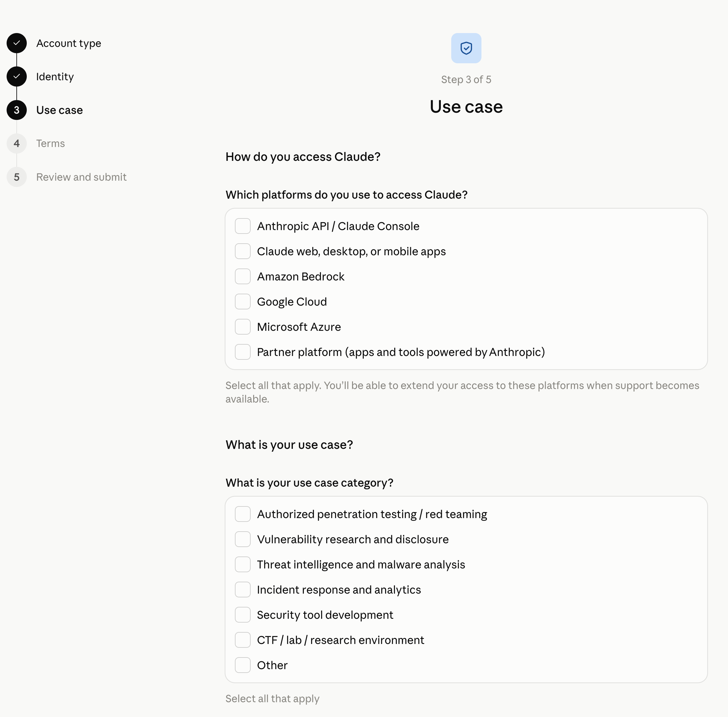
Task: Tick the Amazon Bedrock checkbox
Action: (x=243, y=277)
